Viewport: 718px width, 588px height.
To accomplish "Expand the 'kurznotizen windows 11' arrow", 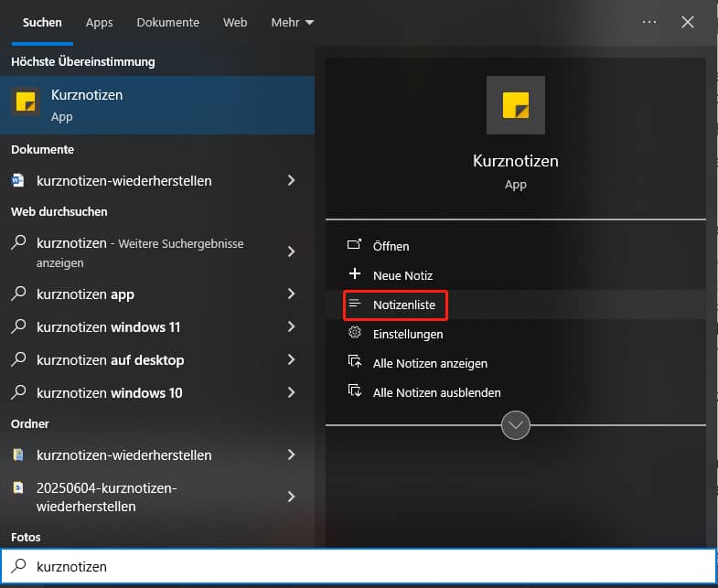I will click(291, 326).
